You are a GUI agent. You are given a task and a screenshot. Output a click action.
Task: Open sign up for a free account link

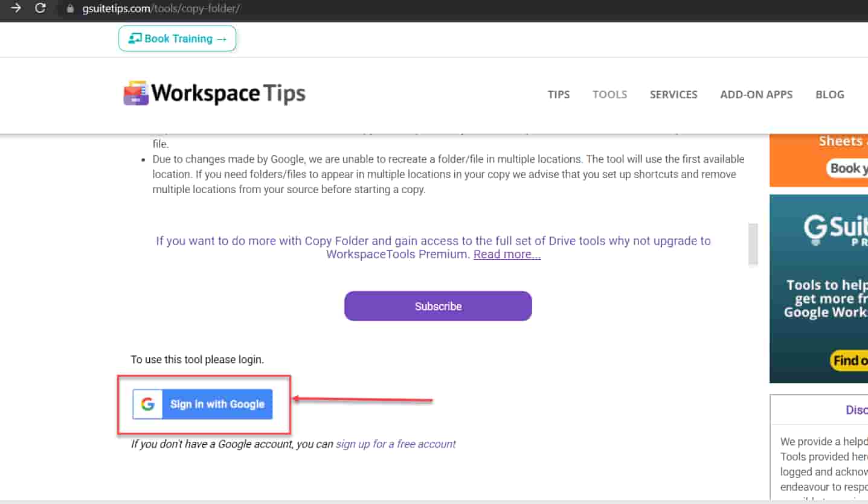396,444
